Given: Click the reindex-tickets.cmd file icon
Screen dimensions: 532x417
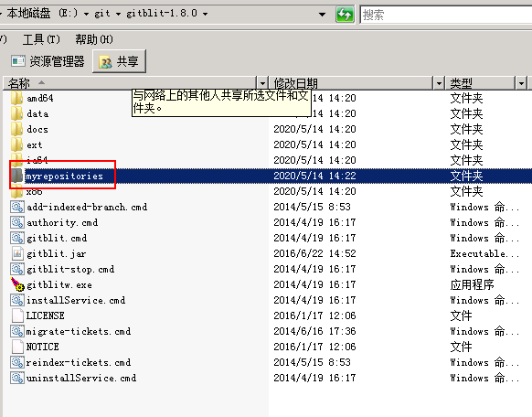Looking at the screenshot, I should (17, 362).
